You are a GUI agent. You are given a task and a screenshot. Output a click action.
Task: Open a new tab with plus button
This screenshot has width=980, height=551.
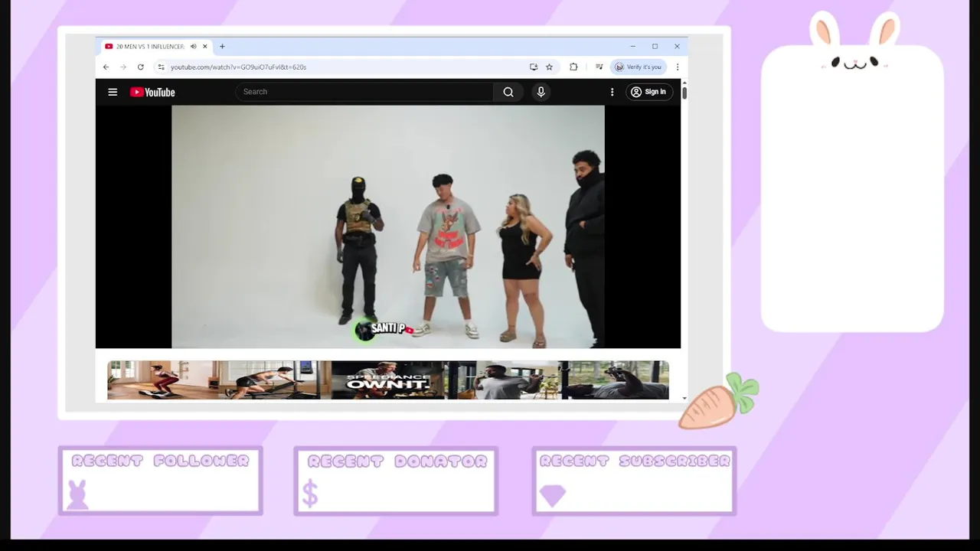[x=222, y=47]
